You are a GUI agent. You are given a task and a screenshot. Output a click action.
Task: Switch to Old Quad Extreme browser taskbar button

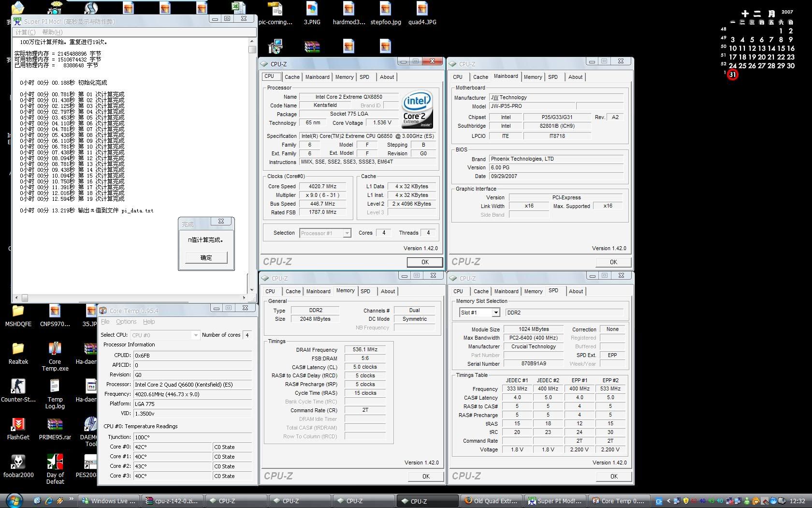coord(492,501)
